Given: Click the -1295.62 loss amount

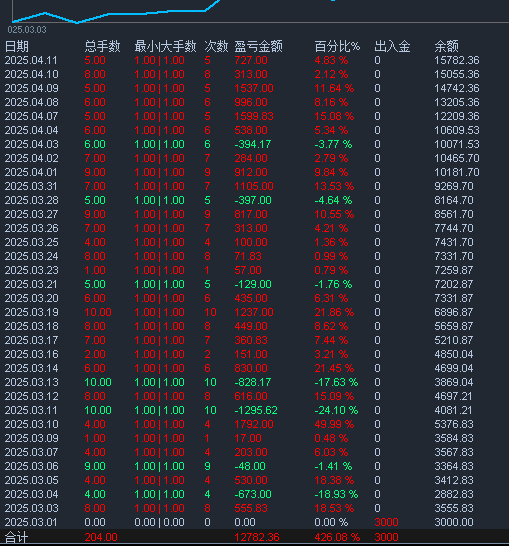Looking at the screenshot, I should tap(256, 410).
